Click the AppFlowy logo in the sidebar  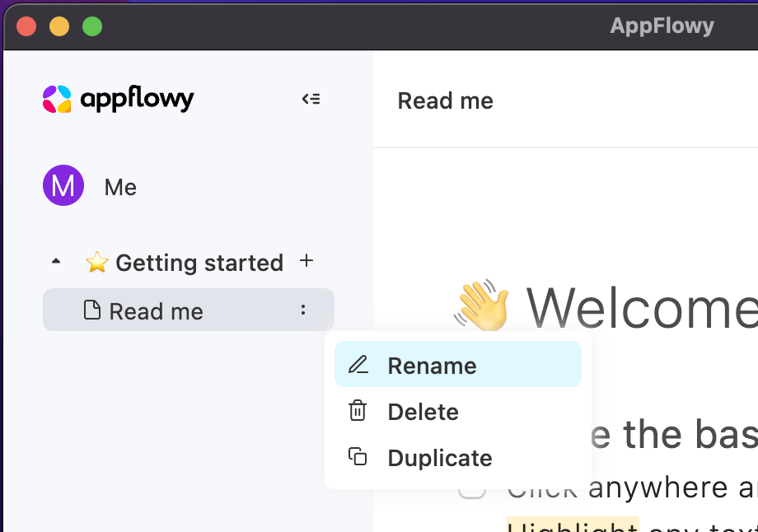[119, 99]
